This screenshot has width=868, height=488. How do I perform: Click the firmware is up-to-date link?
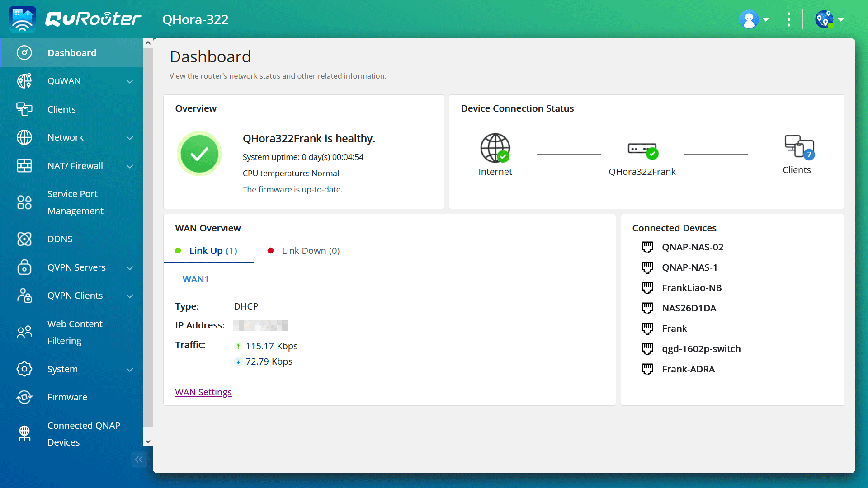(292, 189)
